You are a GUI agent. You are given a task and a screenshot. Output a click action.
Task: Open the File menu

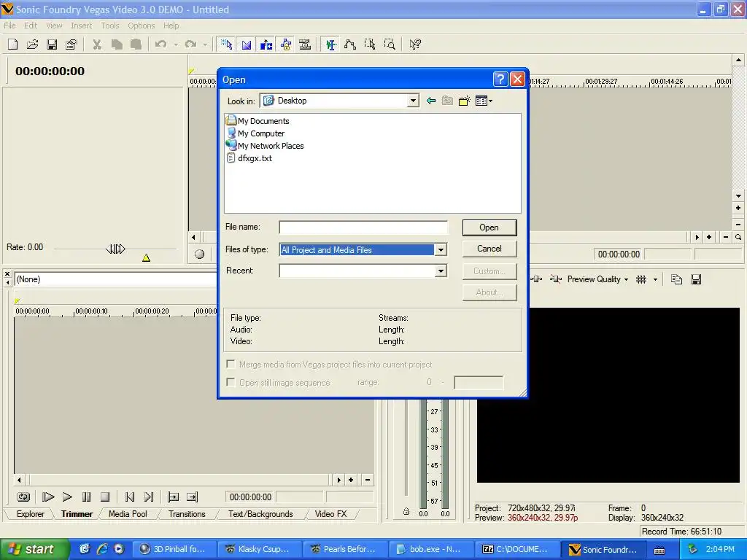(x=9, y=26)
